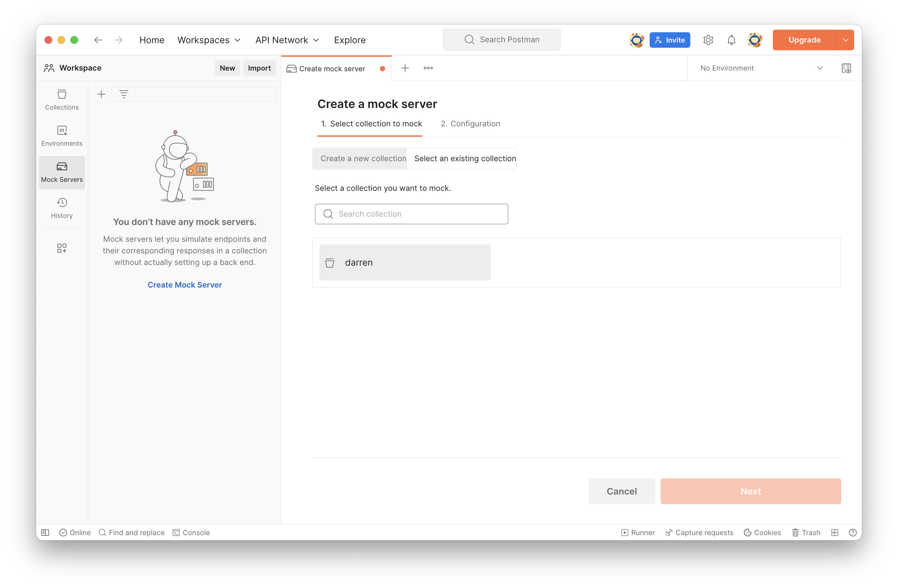
Task: Open the Explore menu item
Action: (x=349, y=40)
